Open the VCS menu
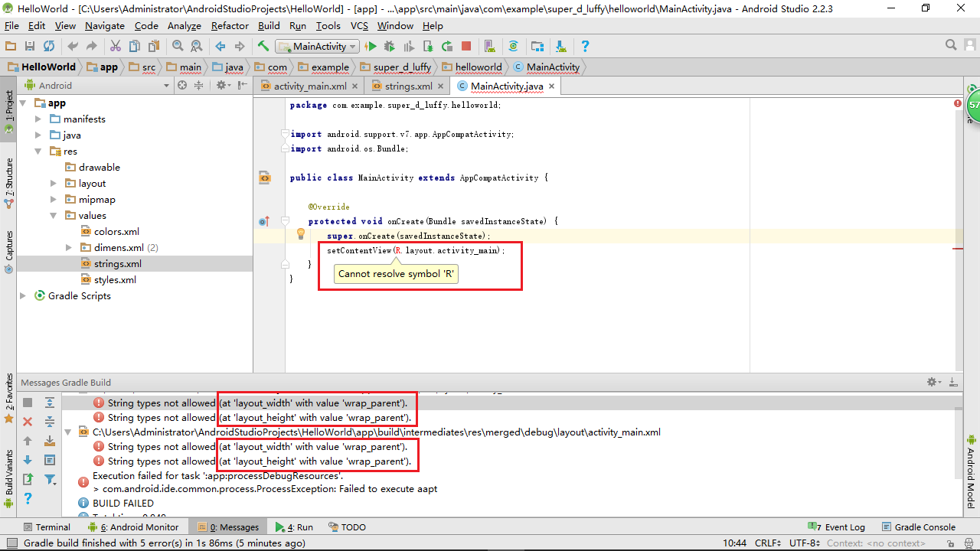This screenshot has height=551, width=980. coord(359,25)
